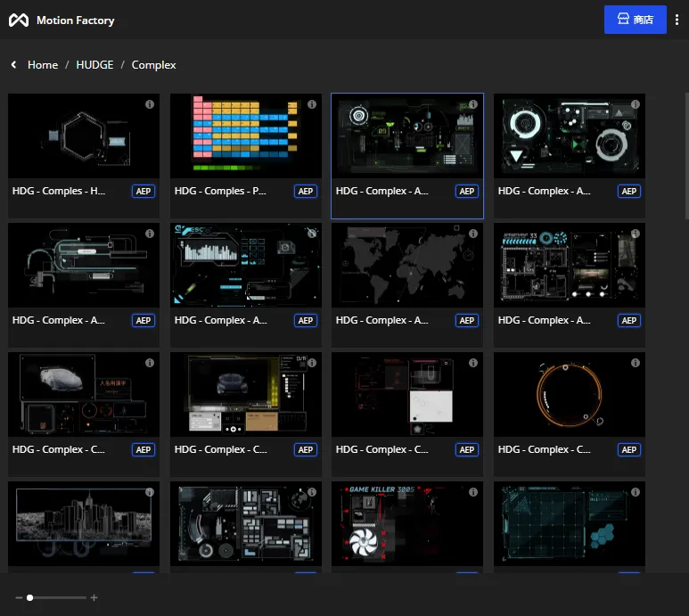Click AEP badge on first hexagon item
This screenshot has width=689, height=616.
coord(144,192)
